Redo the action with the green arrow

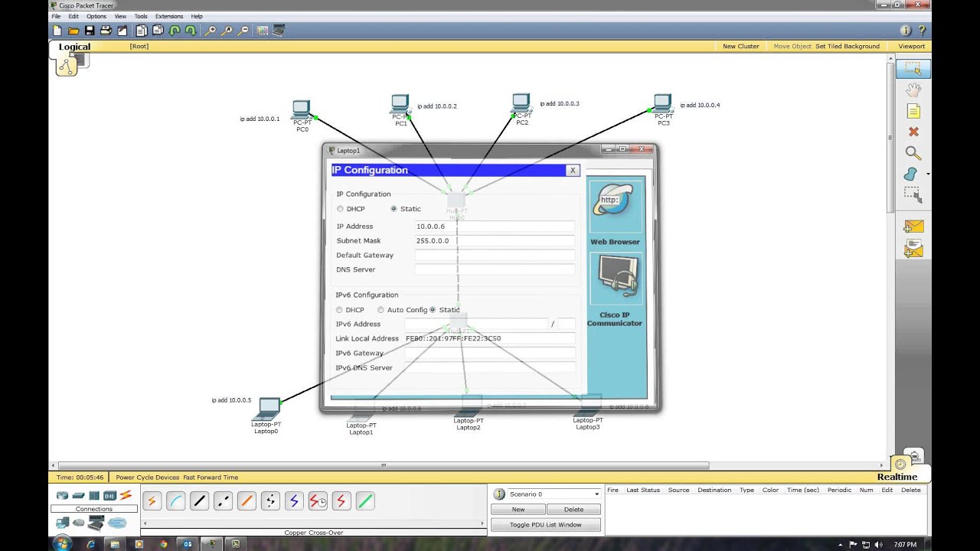(191, 31)
